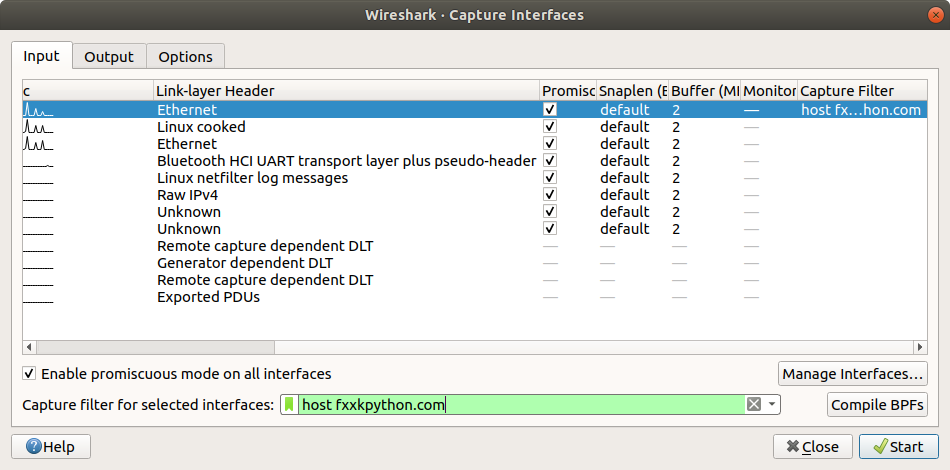This screenshot has width=950, height=470.
Task: Click snaplen 'default' cell in Linux cooked row
Action: [x=625, y=127]
